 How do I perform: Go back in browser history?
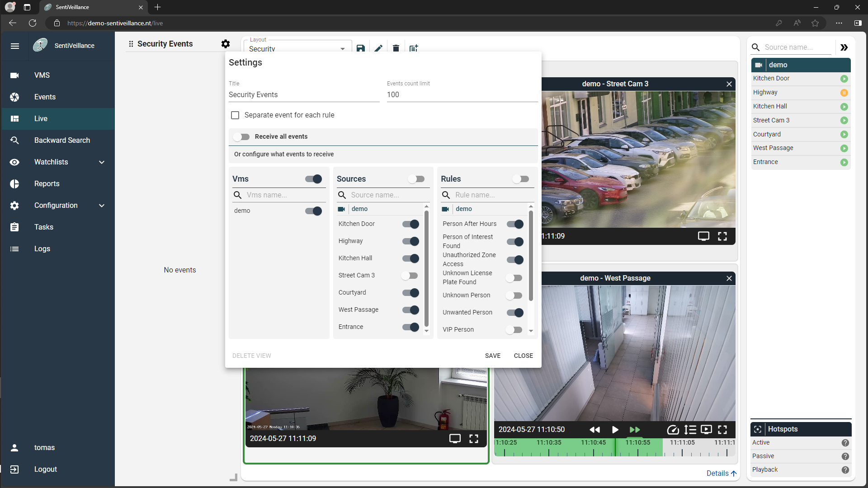pos(13,23)
